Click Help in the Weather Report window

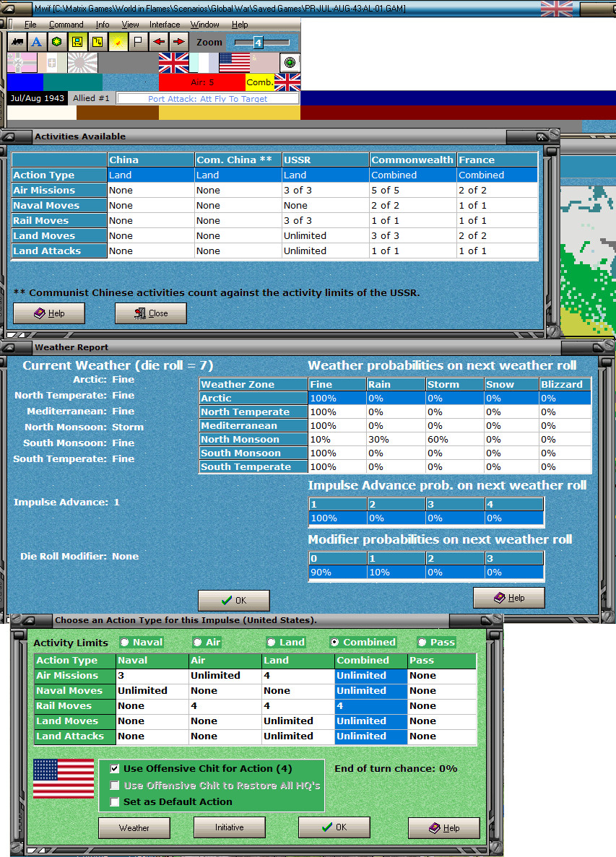pos(509,597)
